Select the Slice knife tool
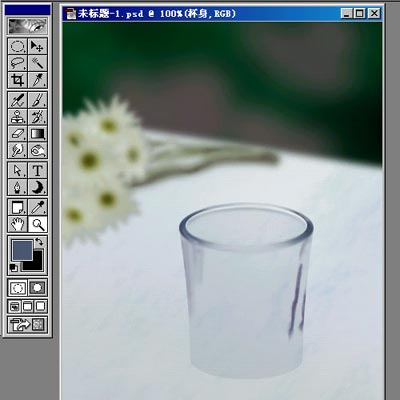 coord(37,80)
